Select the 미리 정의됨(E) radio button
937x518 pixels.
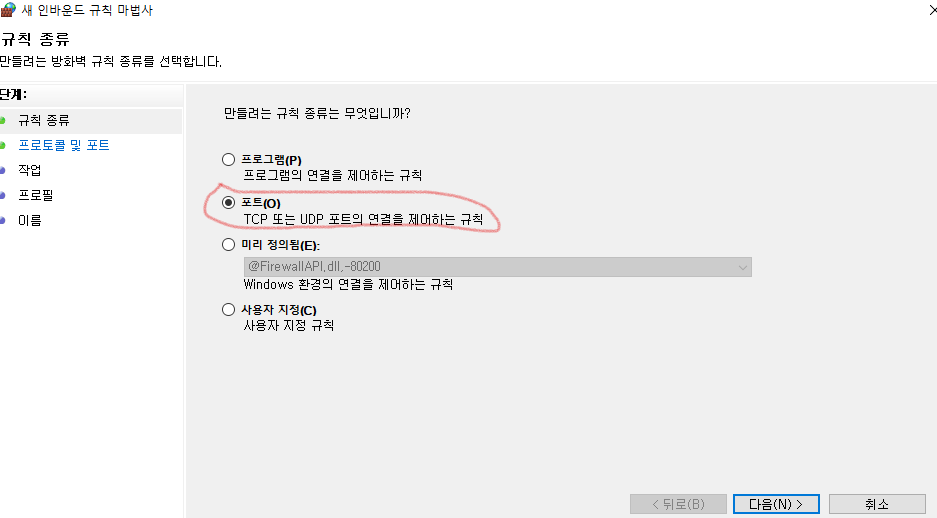click(x=228, y=244)
